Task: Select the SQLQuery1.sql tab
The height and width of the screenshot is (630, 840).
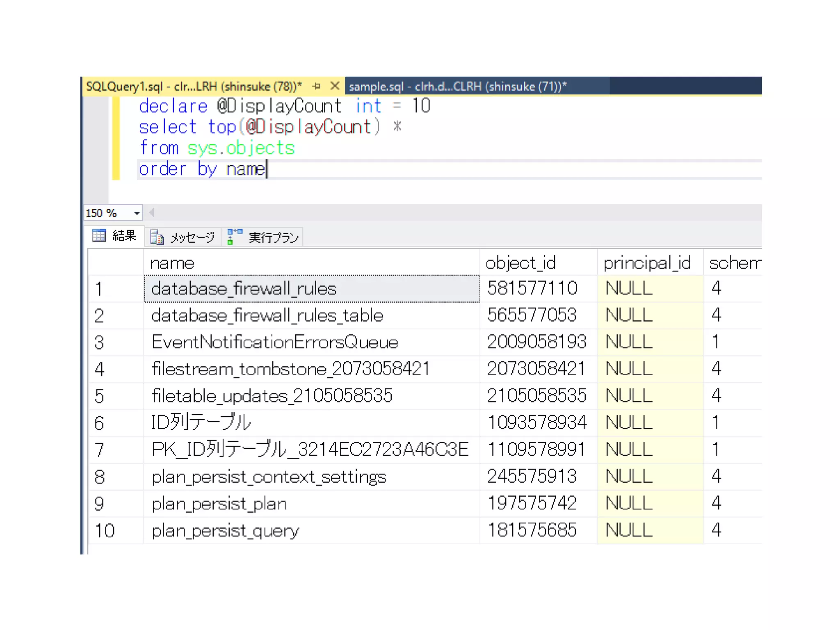Action: (x=194, y=86)
